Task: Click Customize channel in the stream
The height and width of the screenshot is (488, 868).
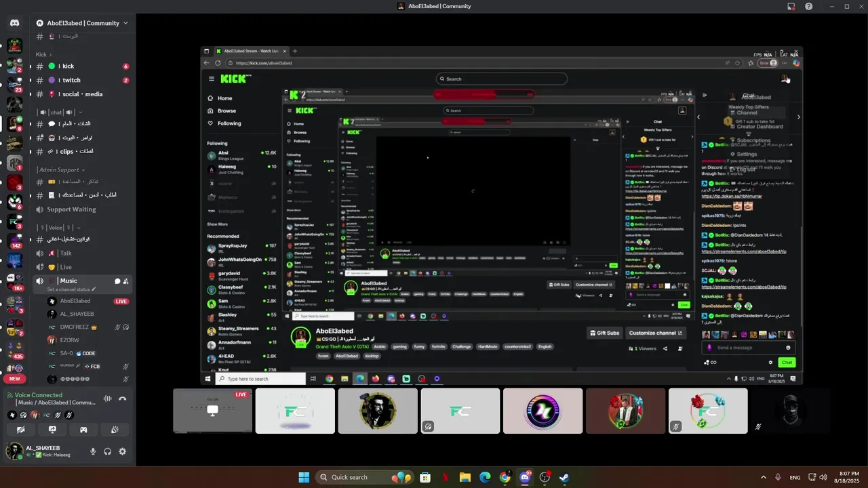Action: coord(656,333)
